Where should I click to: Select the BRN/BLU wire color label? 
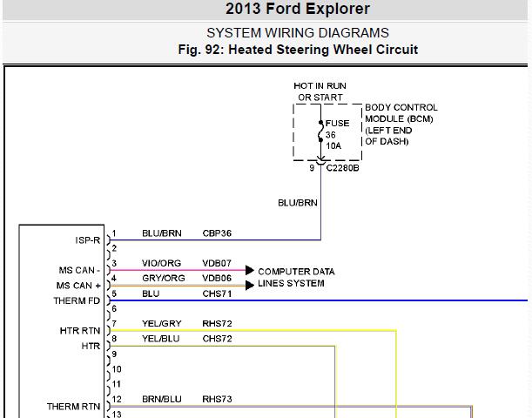point(162,399)
